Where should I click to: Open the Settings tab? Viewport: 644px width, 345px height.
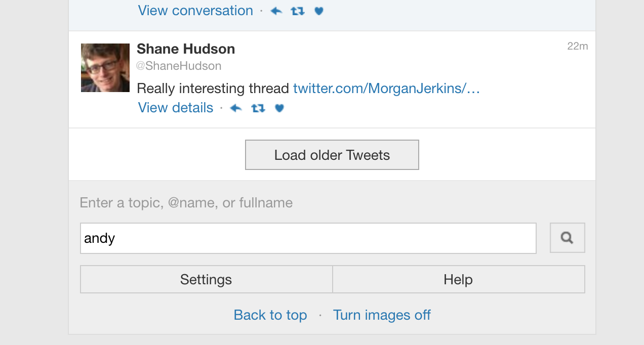pos(206,279)
